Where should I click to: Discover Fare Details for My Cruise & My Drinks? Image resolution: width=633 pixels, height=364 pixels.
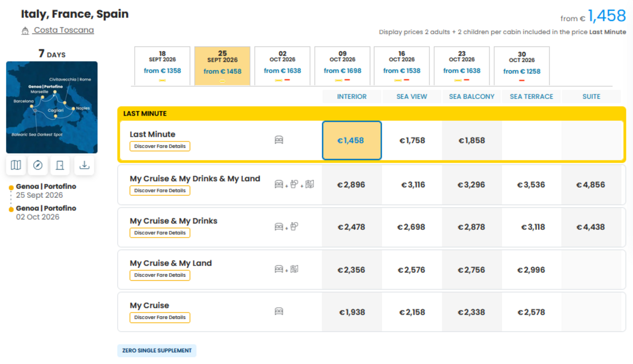[x=160, y=233]
